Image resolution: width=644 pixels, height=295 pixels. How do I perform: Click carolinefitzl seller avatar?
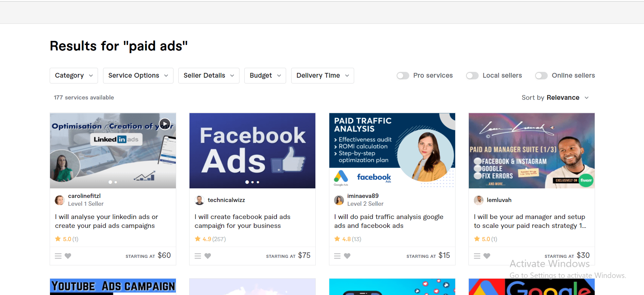[60, 200]
